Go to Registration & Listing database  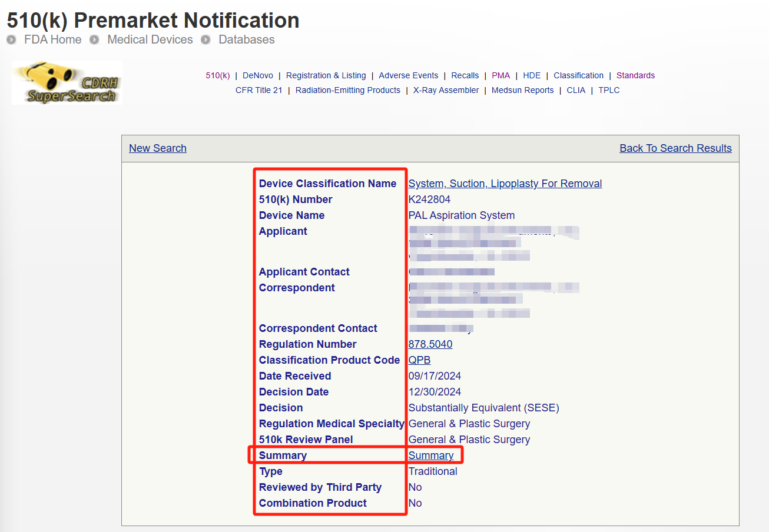point(326,75)
